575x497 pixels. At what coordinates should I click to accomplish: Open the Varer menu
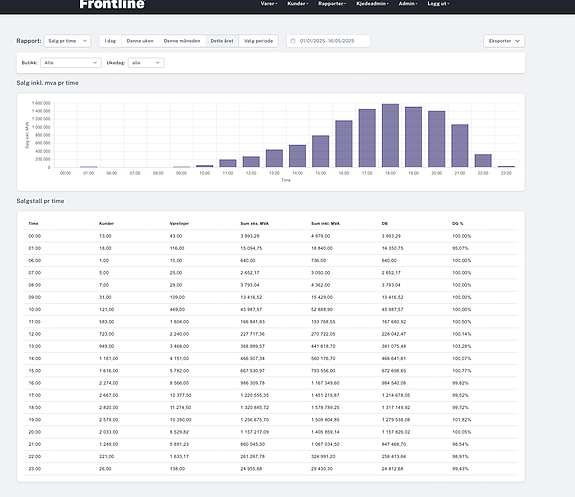(x=269, y=4)
